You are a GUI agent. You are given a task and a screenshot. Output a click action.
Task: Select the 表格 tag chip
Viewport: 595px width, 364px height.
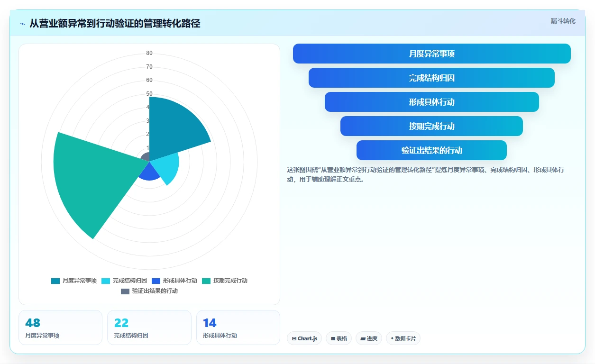tap(339, 338)
